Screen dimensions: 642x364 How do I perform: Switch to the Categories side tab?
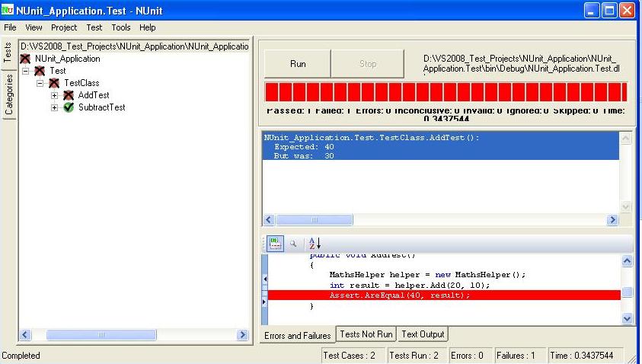point(8,94)
